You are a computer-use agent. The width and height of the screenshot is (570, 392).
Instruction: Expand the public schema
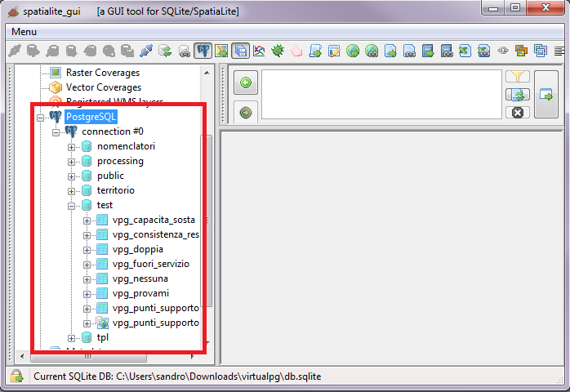71,176
